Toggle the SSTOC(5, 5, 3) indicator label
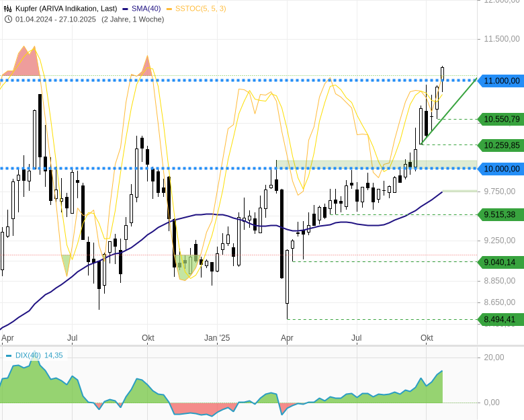 pyautogui.click(x=201, y=9)
